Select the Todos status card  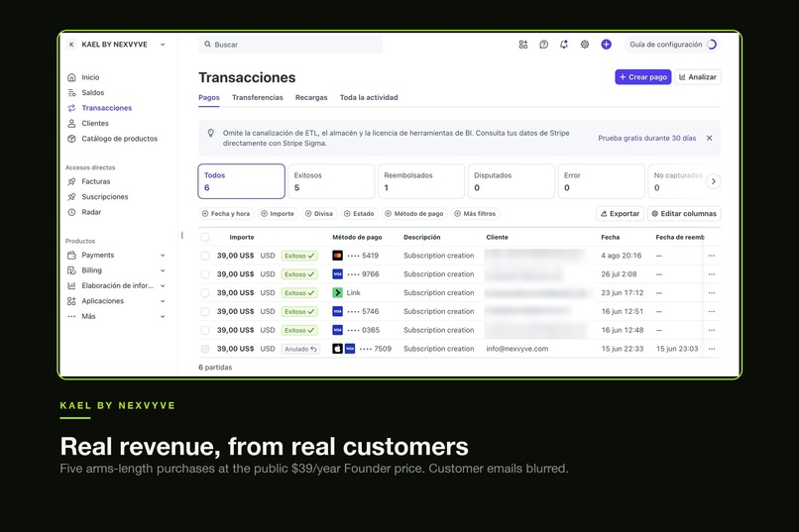241,181
